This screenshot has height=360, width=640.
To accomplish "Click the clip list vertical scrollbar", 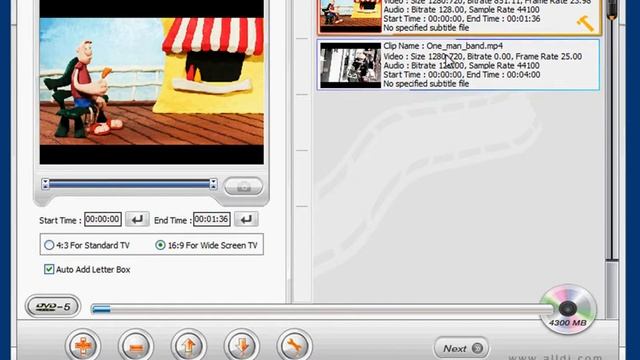I will coord(611,159).
